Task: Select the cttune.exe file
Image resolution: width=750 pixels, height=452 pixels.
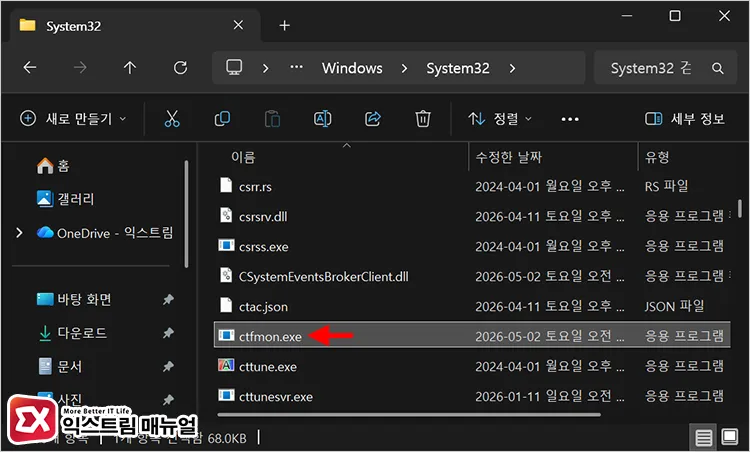Action: coord(472,366)
